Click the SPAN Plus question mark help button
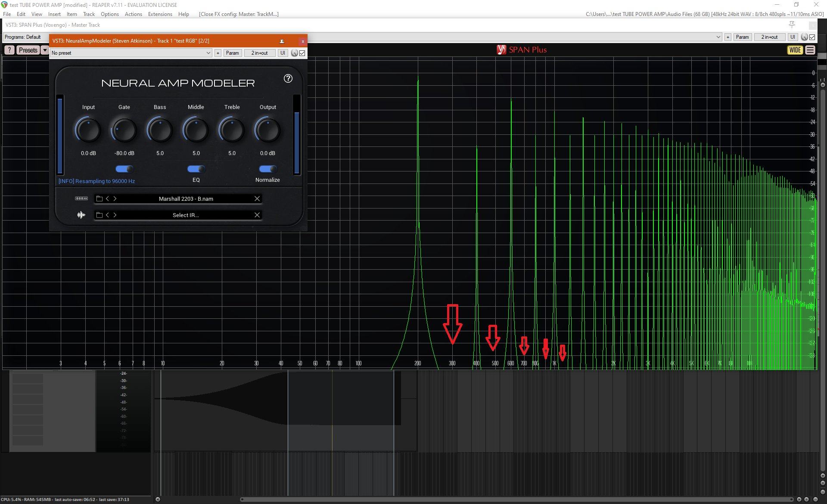827x504 pixels. (9, 50)
